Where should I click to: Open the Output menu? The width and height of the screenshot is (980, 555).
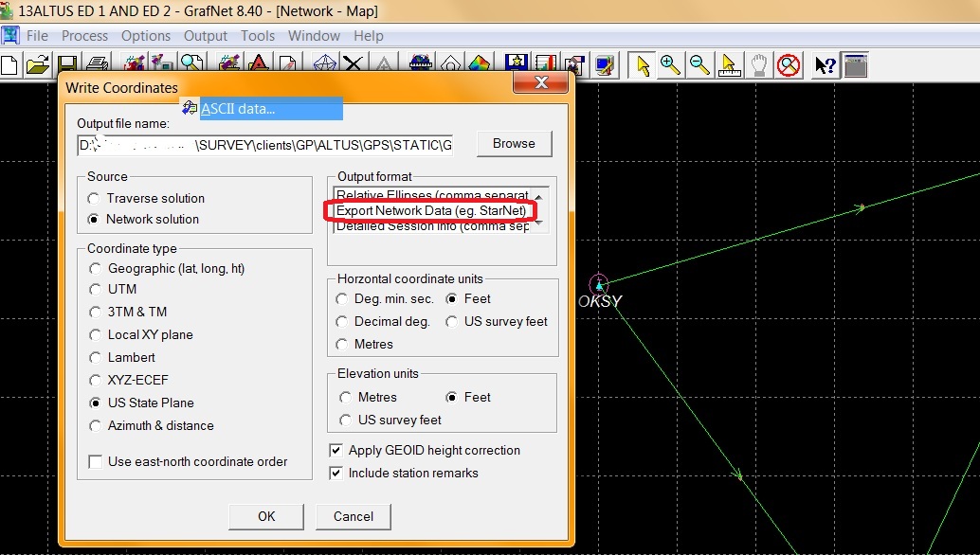(x=206, y=36)
